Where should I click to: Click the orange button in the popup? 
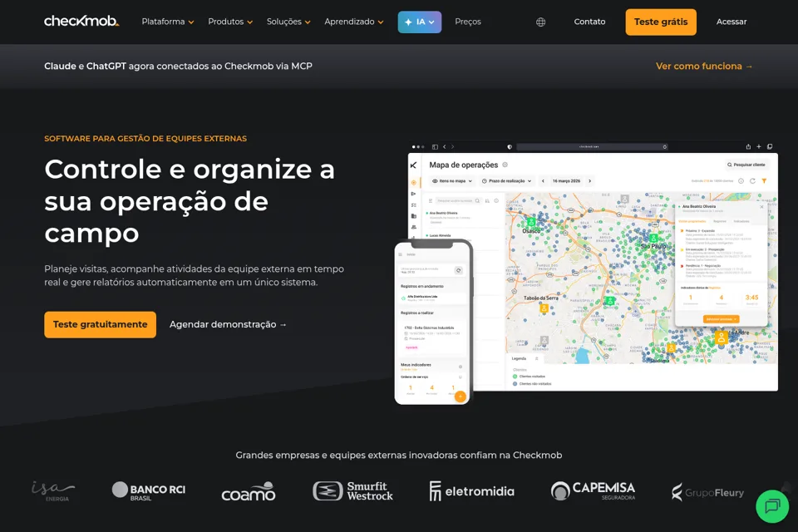click(721, 318)
